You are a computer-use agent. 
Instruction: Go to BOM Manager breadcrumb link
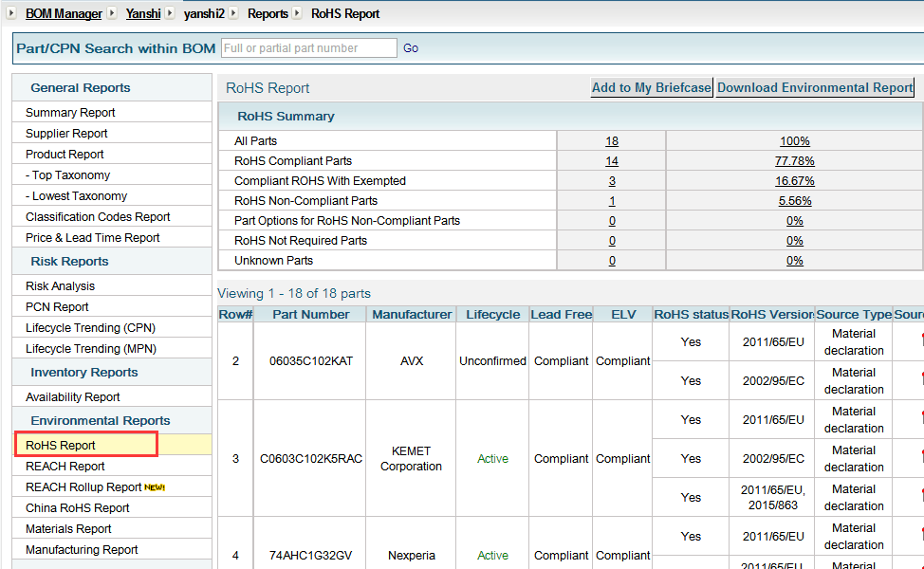click(x=64, y=13)
